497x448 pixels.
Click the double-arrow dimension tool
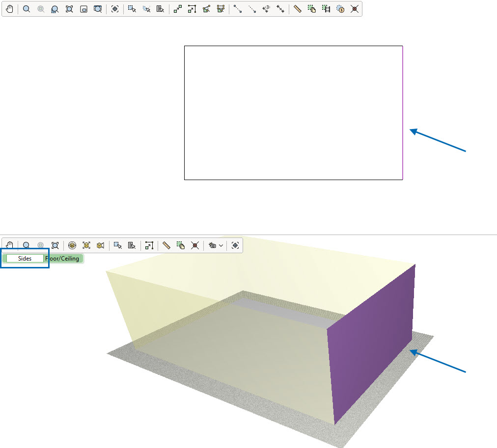pos(280,9)
